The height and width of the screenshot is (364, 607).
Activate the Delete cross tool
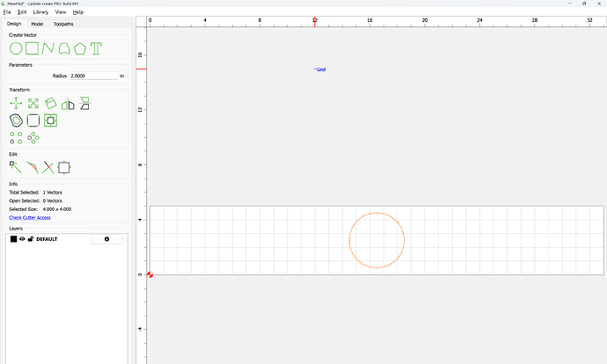click(48, 168)
